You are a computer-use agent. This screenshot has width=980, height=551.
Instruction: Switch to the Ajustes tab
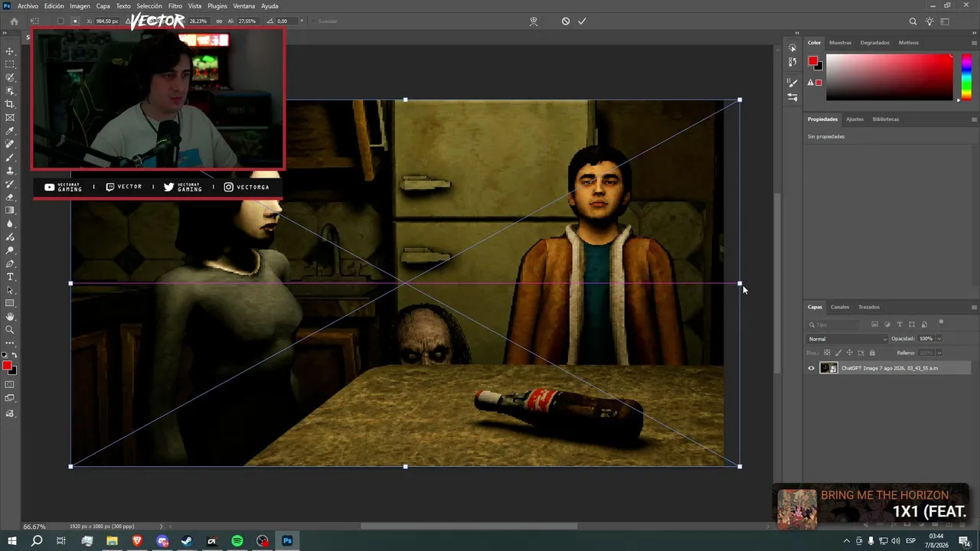click(854, 119)
